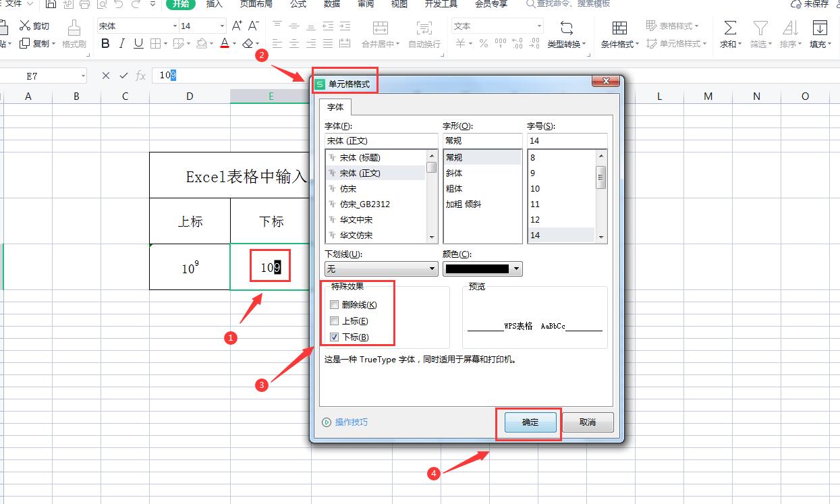Screen dimensions: 840x504
Task: Open the font size dropdown showing 14
Action: tap(222, 26)
